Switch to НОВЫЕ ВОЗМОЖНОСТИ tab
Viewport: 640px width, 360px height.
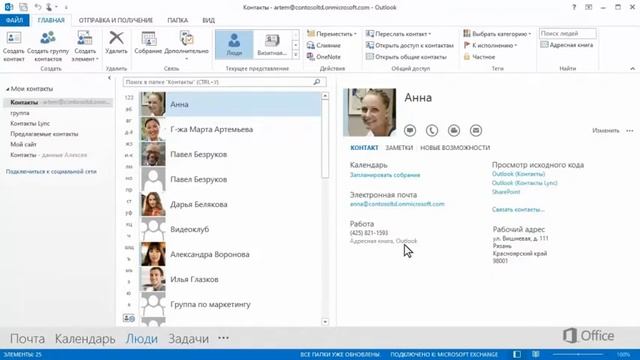455,148
